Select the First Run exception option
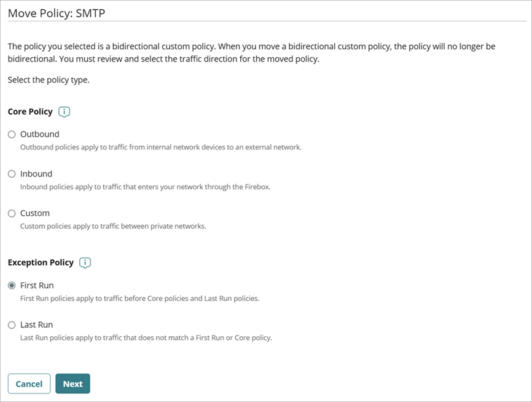Viewport: 532px width, 402px height. 11,285
